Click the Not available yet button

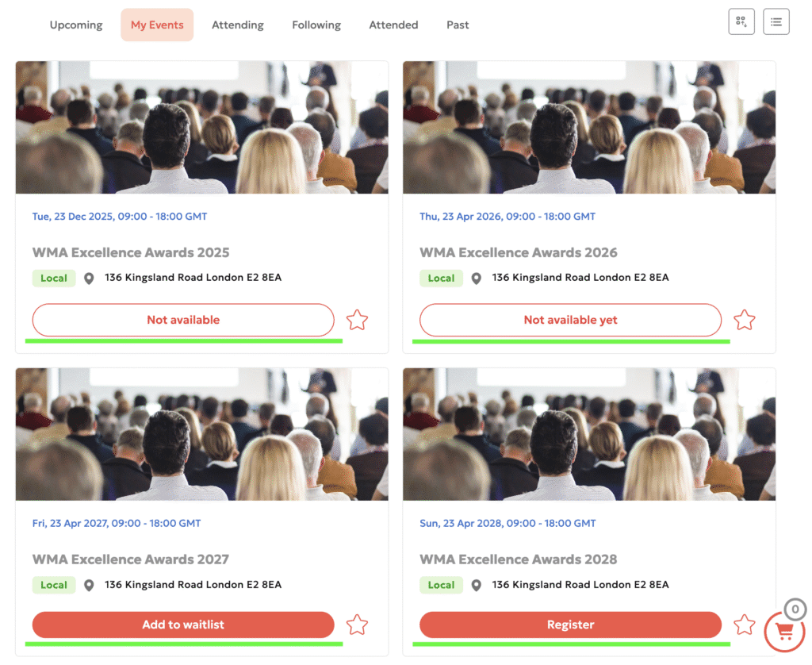pyautogui.click(x=570, y=320)
